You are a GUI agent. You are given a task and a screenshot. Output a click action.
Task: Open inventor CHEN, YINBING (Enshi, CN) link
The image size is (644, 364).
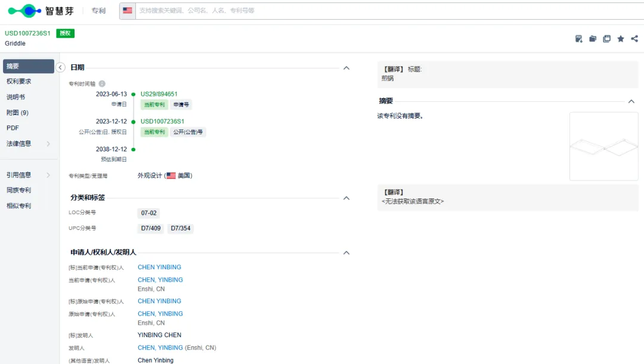160,347
